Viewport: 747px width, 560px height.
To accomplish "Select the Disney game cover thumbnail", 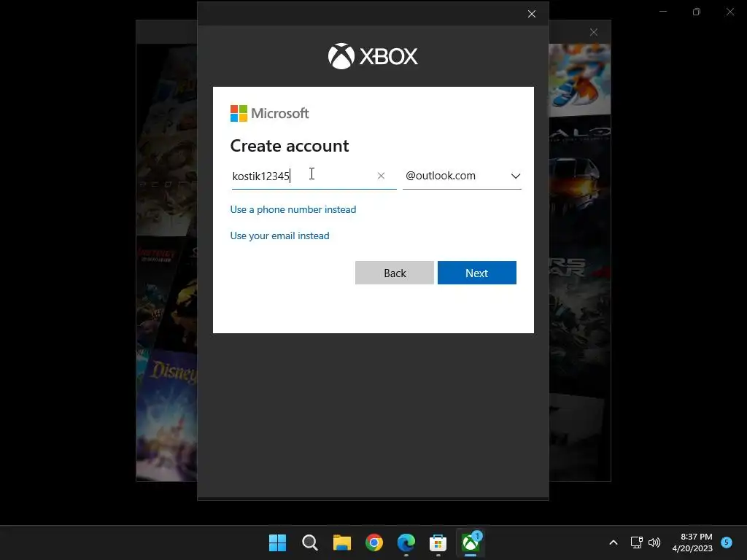I will (167, 415).
